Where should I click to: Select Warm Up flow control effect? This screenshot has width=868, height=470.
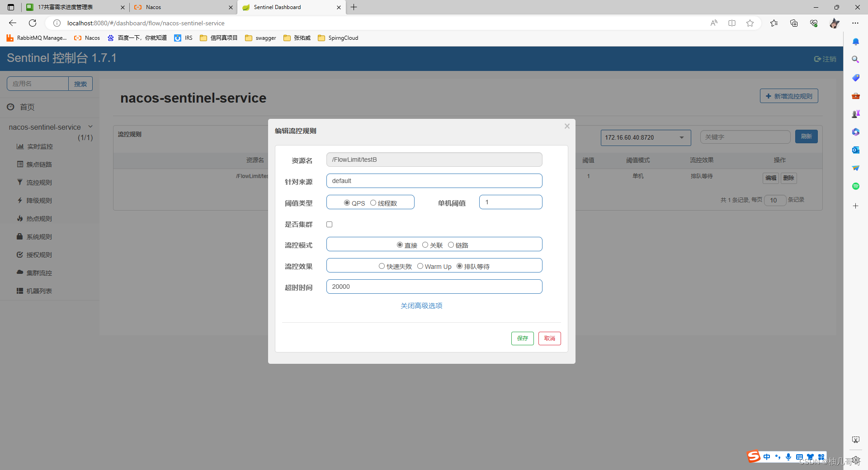tap(420, 266)
